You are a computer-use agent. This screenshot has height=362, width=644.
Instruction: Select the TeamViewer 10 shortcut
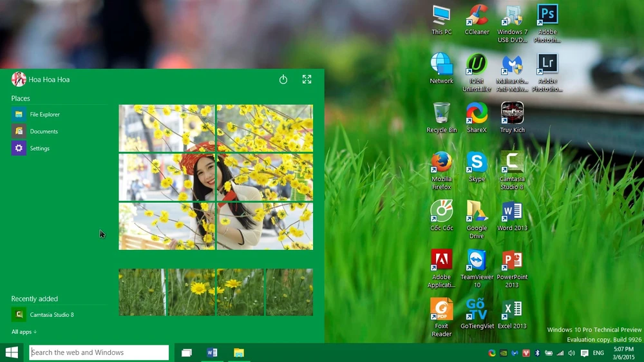pos(477,269)
